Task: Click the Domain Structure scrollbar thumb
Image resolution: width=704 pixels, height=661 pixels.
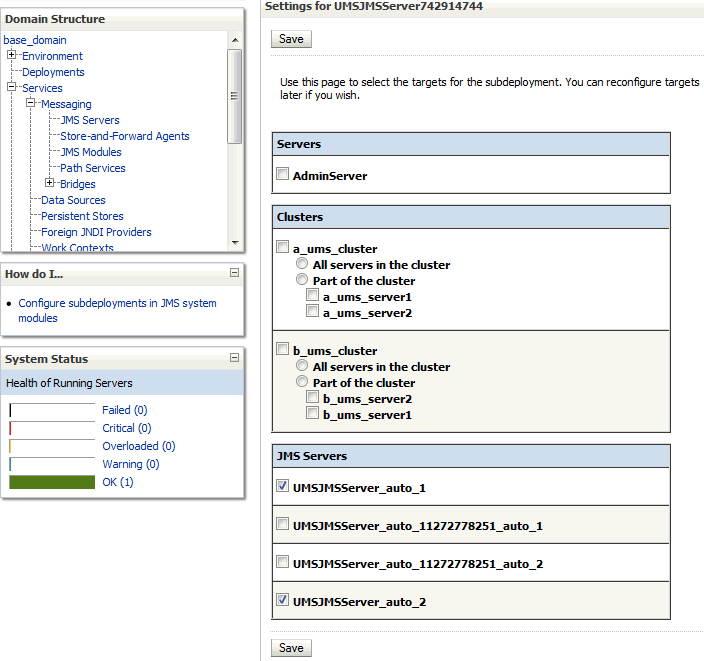Action: point(234,96)
